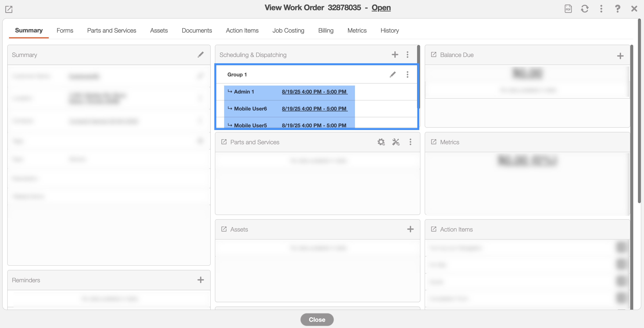Add a part using gear icon
Viewport: 644px width, 328px height.
click(x=381, y=142)
